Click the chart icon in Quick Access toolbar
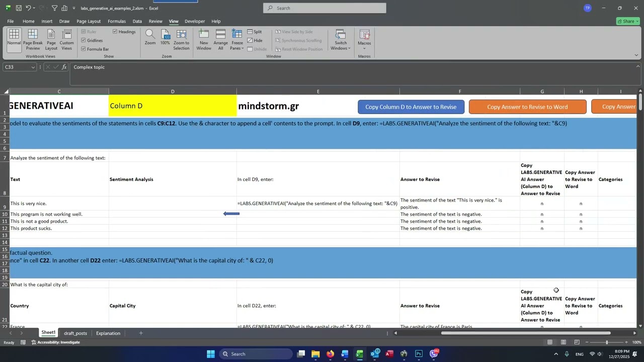Image resolution: width=644 pixels, height=362 pixels. [64, 8]
